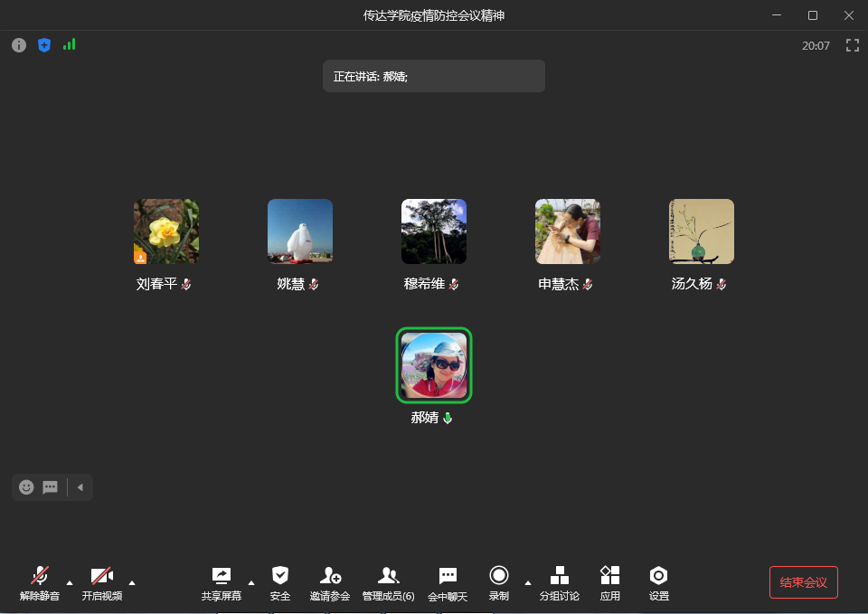Open the 安全 security menu
This screenshot has width=868, height=614.
(280, 583)
